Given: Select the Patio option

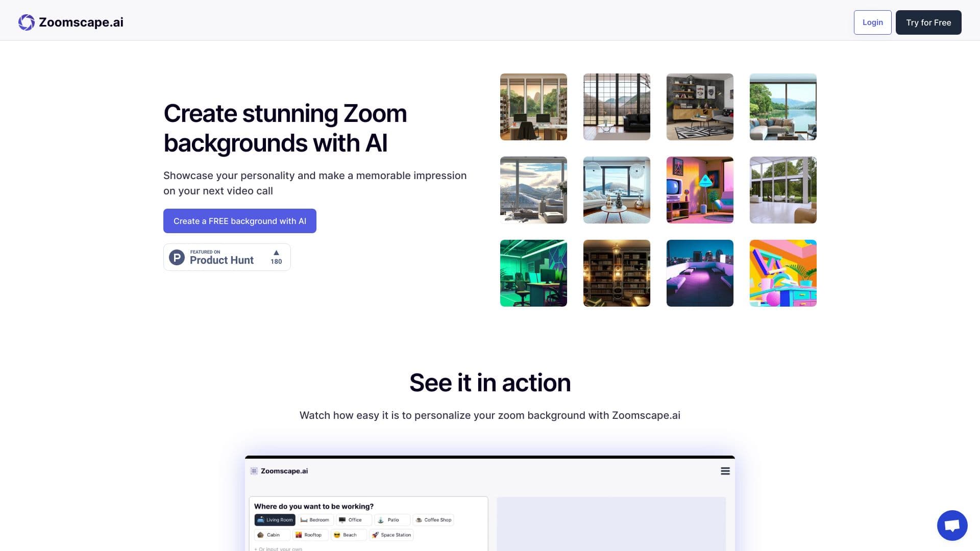Looking at the screenshot, I should 392,520.
